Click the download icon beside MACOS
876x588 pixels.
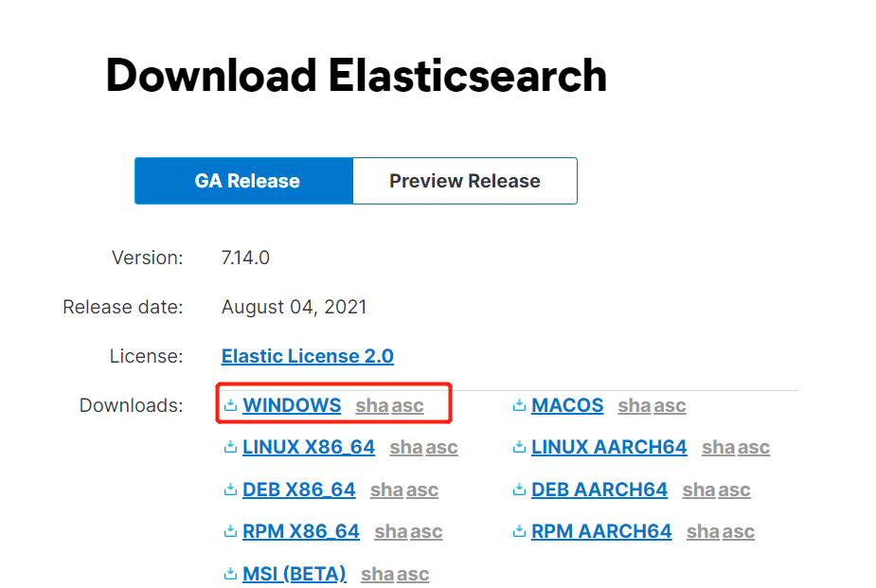coord(519,405)
